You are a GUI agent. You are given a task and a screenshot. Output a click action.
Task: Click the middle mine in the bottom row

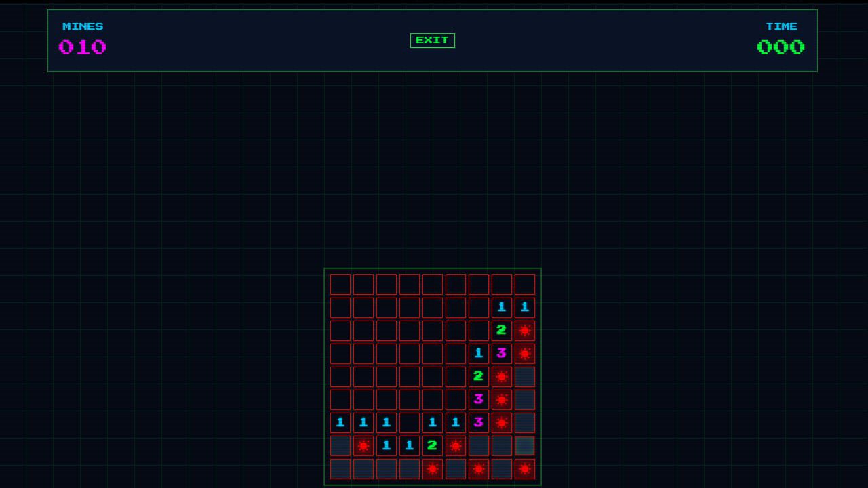click(478, 468)
